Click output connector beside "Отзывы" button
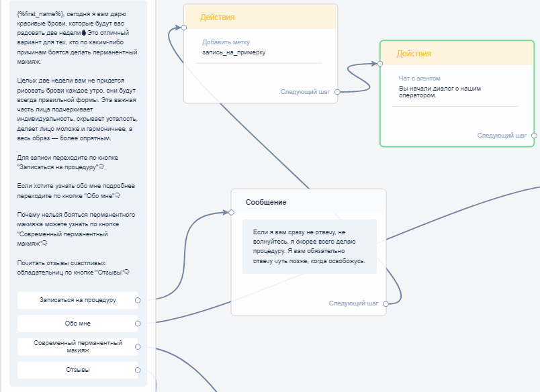 pos(138,370)
